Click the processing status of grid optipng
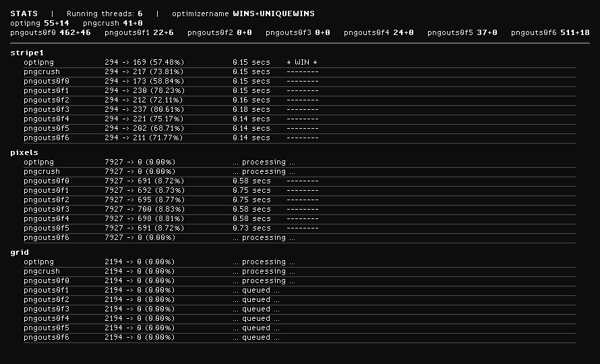This screenshot has height=364, width=600. [x=264, y=262]
